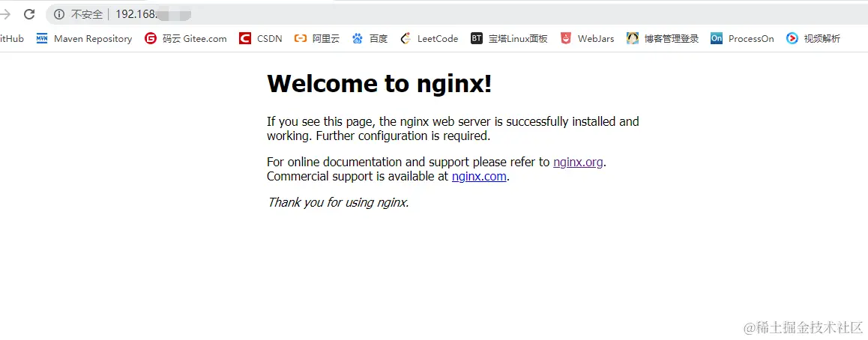Click the Baidu paw favicon

click(x=358, y=38)
